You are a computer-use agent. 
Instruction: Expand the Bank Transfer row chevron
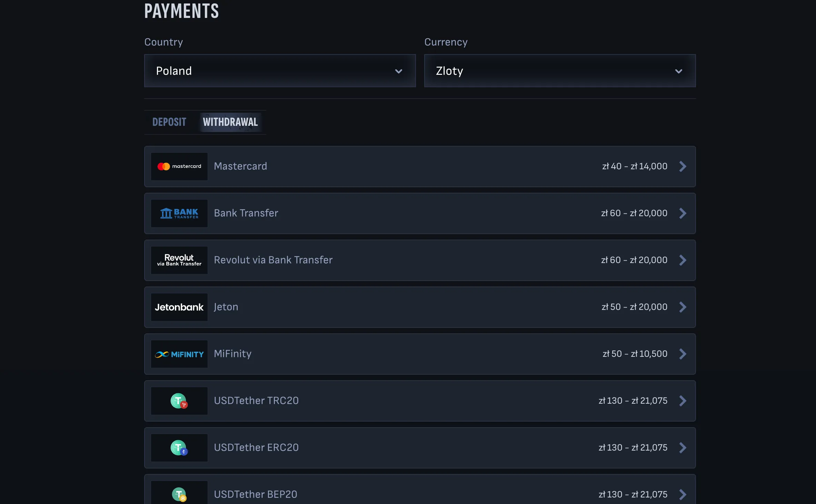click(x=683, y=213)
